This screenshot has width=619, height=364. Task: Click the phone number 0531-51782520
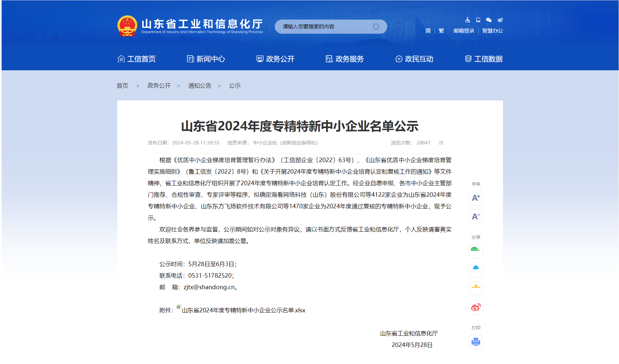tap(210, 276)
